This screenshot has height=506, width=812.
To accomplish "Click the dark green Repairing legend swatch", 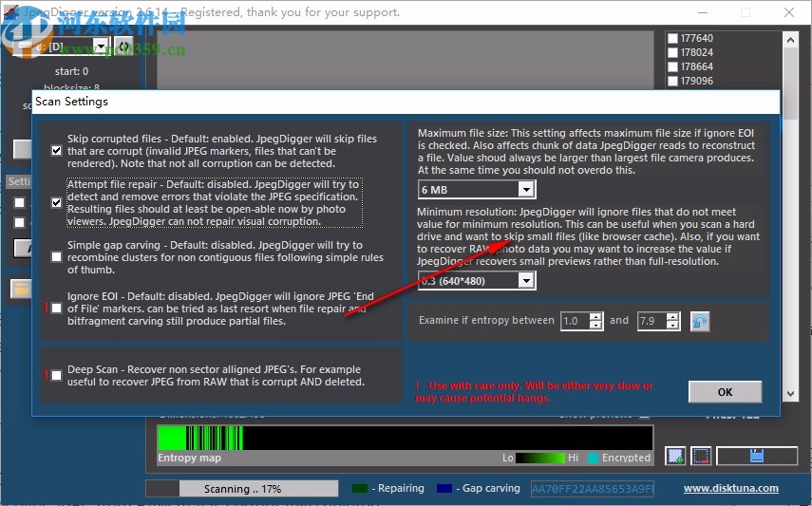I will (x=359, y=488).
